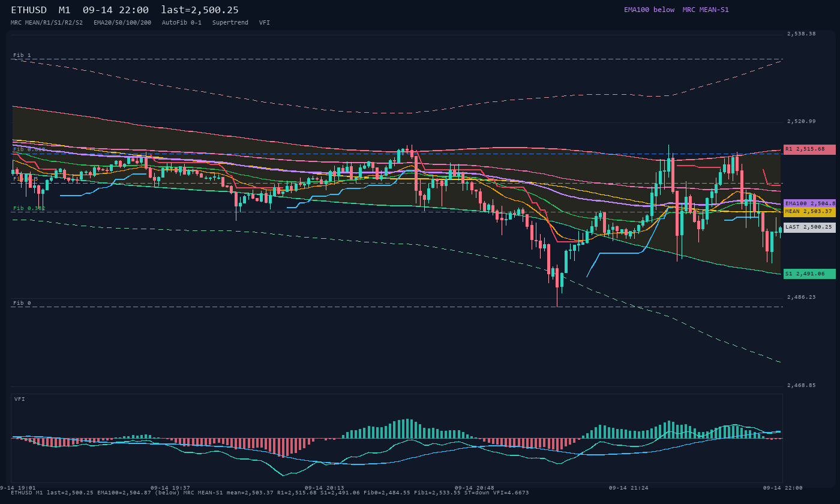Click the 'EMA100 below' status text
Image resolution: width=840 pixels, height=504 pixels.
(649, 10)
